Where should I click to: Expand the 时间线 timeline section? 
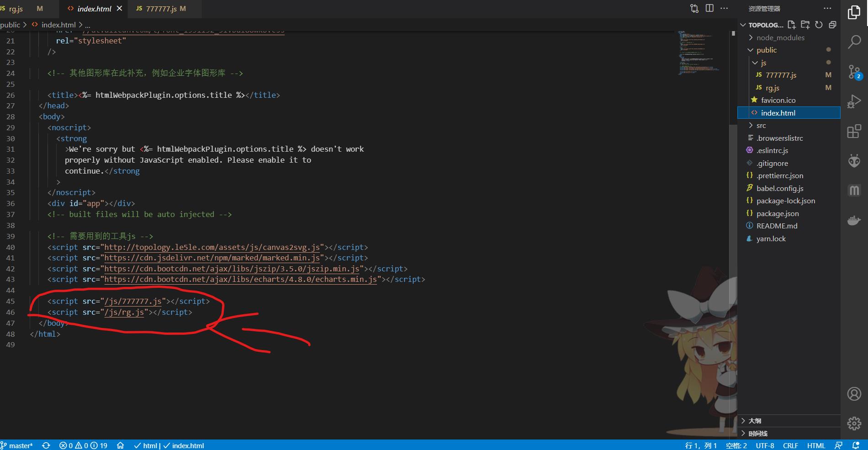[x=789, y=434]
